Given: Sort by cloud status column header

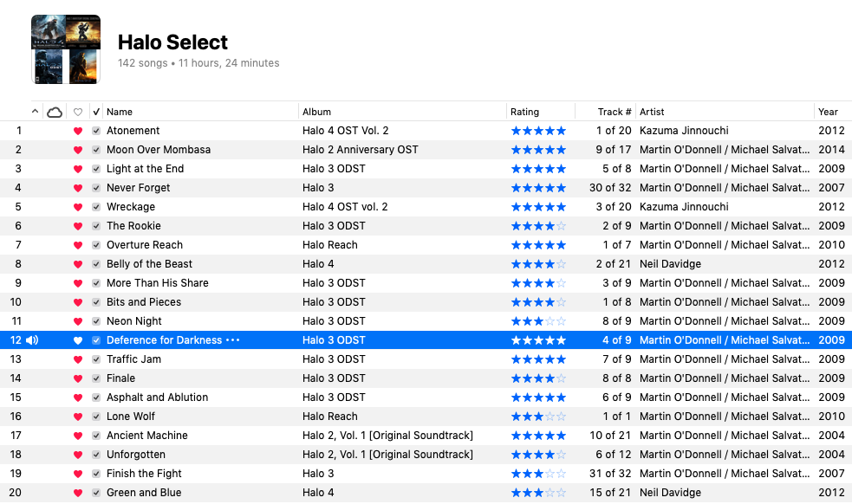Looking at the screenshot, I should click(55, 112).
